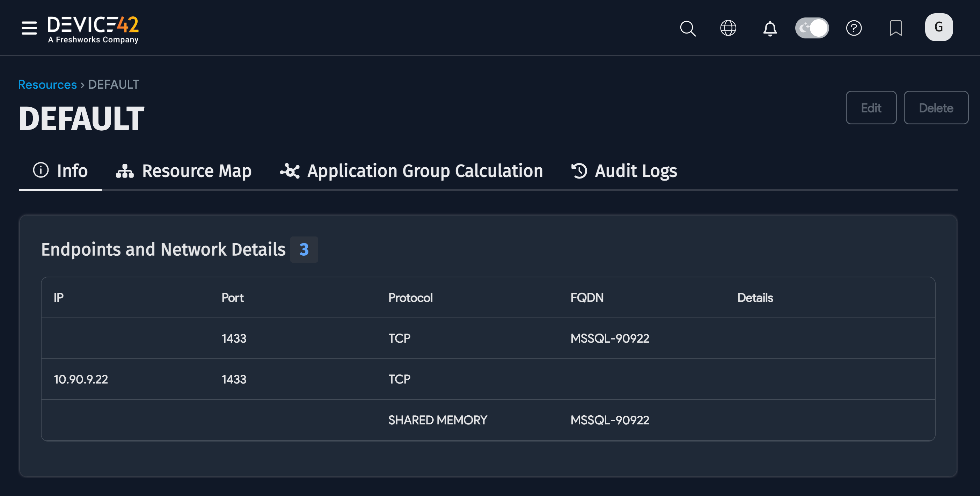Click the Resource Map sitemap icon
Viewport: 980px width, 496px height.
click(124, 171)
